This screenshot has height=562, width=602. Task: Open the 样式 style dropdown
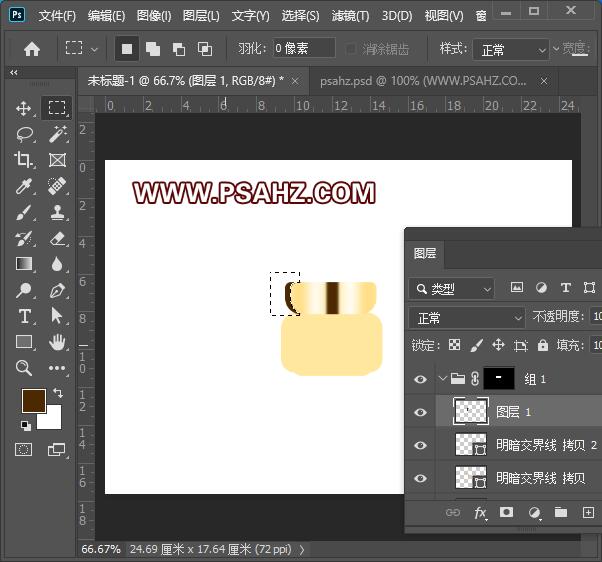510,50
